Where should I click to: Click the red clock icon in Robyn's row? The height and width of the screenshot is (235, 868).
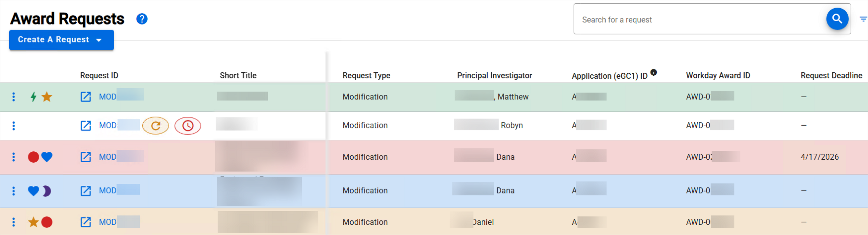point(188,126)
